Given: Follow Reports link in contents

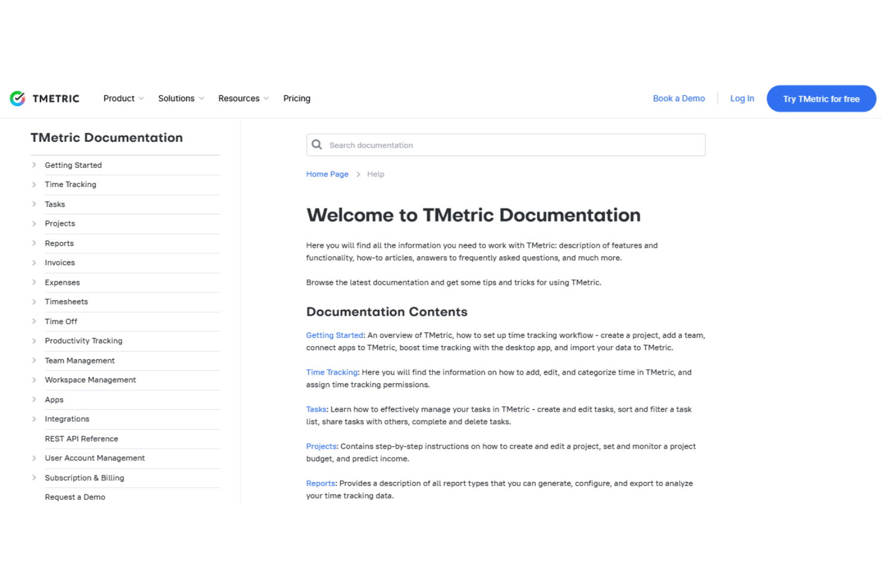Looking at the screenshot, I should pyautogui.click(x=321, y=483).
